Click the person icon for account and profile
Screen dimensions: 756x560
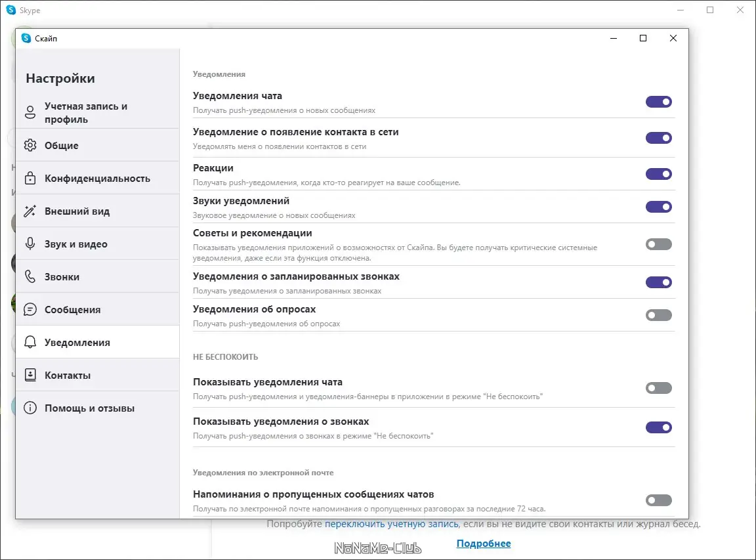pos(30,112)
